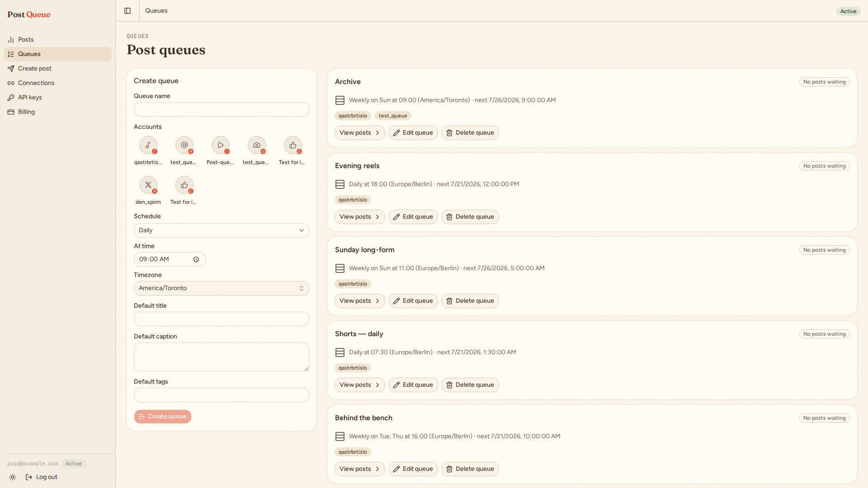Click the test_queue tag in Archive
The width and height of the screenshot is (868, 488).
[393, 116]
